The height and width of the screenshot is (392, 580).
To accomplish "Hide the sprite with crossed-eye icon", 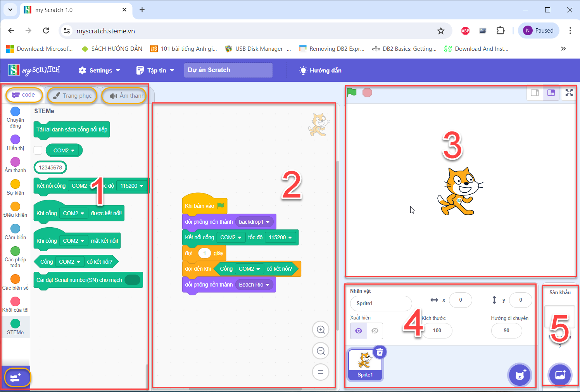I will click(375, 331).
